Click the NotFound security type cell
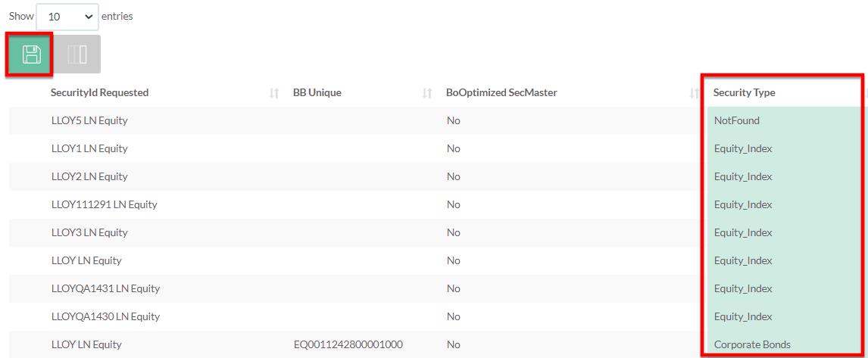This screenshot has width=868, height=358. tap(736, 120)
